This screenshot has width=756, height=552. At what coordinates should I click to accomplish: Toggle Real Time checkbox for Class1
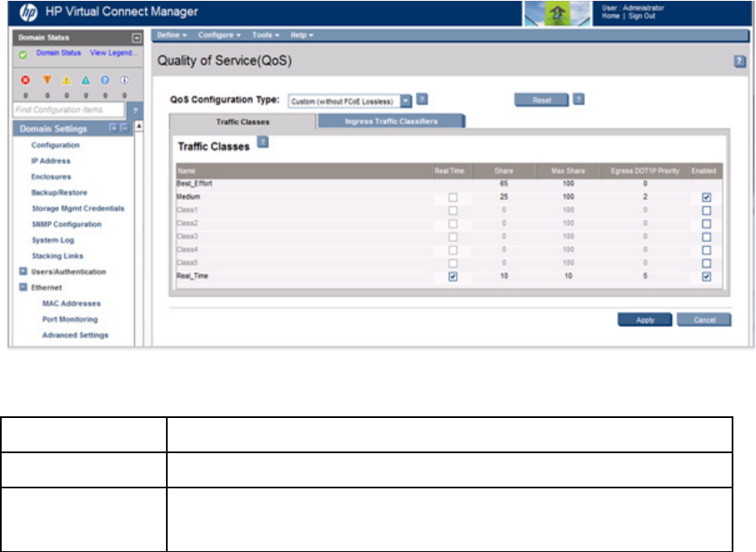[453, 210]
